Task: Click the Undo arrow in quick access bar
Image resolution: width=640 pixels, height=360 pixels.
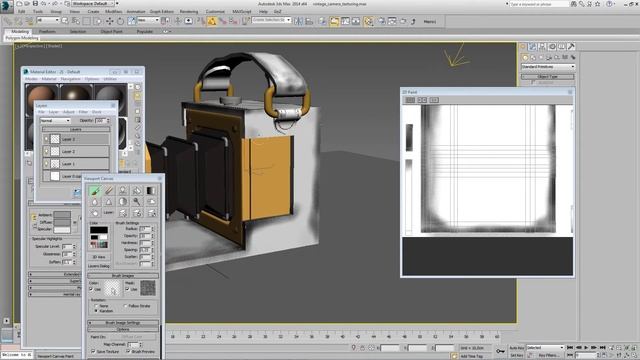Action: pos(44,4)
